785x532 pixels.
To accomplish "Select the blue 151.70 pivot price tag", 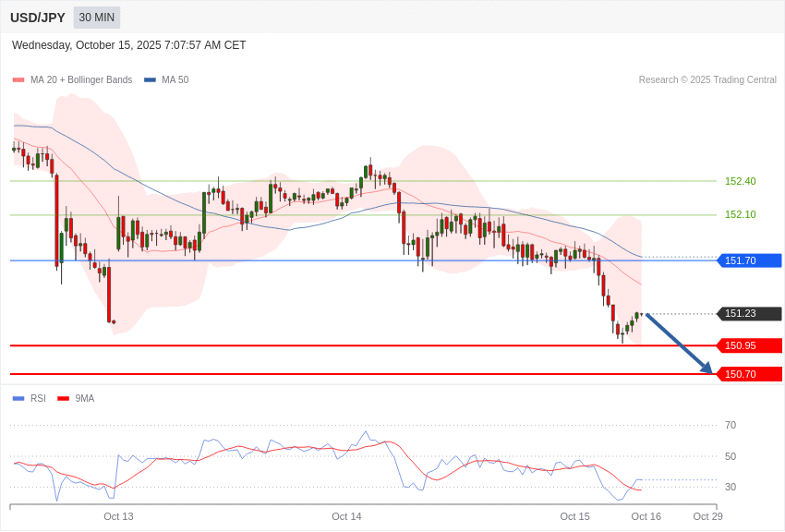I will pos(749,260).
